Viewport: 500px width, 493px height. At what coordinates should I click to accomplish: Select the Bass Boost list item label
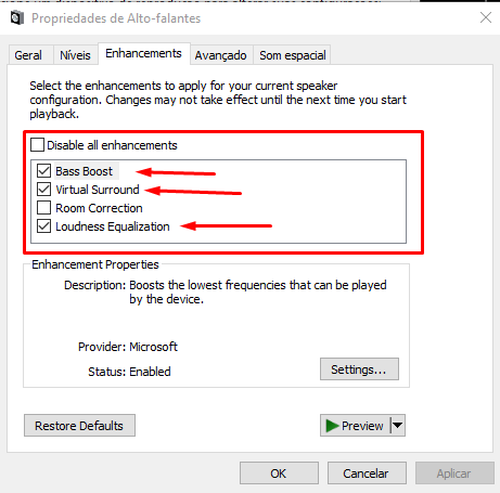pos(84,171)
